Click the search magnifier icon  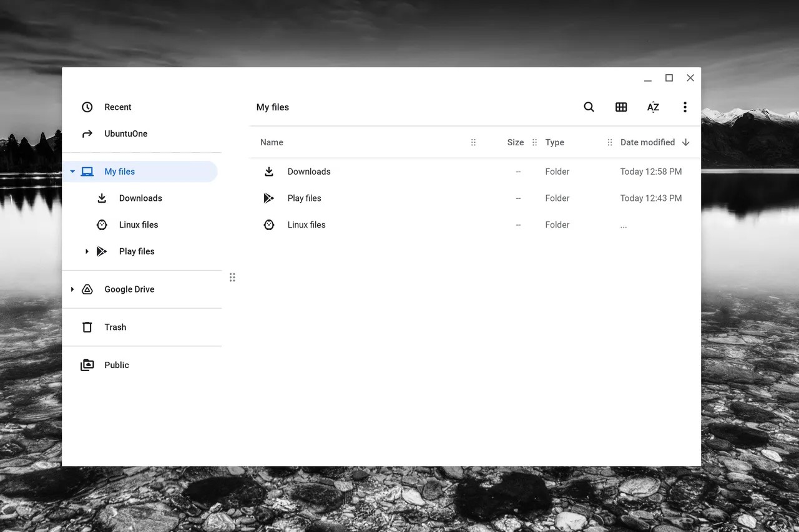(x=589, y=107)
